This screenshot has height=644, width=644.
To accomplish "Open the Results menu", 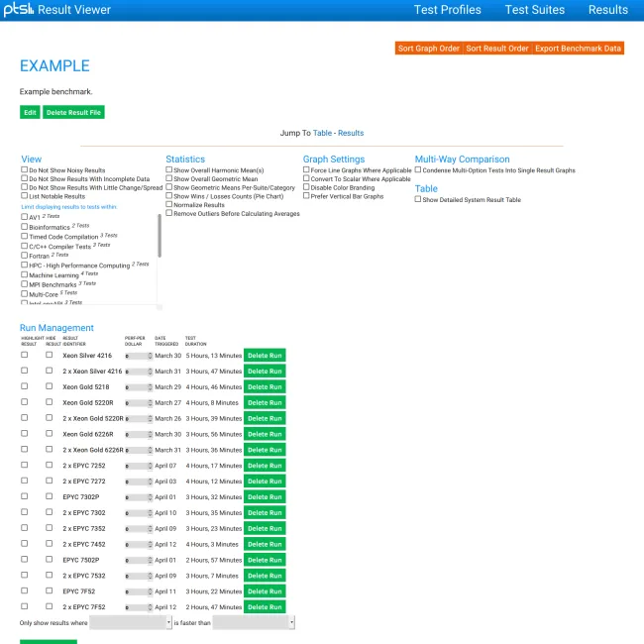I will point(608,10).
